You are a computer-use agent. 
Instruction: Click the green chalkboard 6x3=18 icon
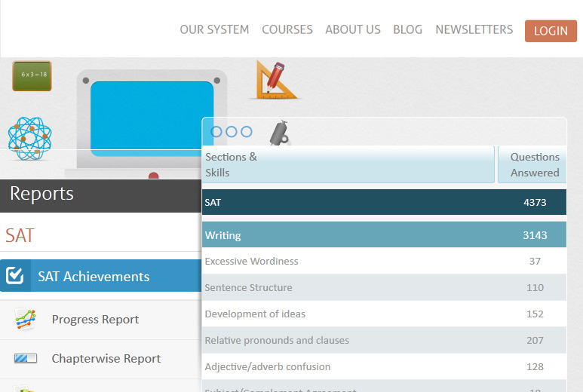32,76
